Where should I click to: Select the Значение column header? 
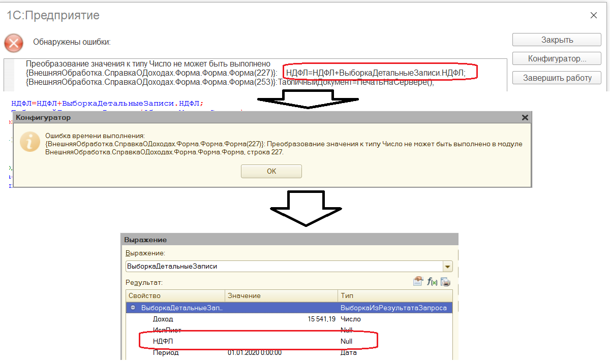281,295
